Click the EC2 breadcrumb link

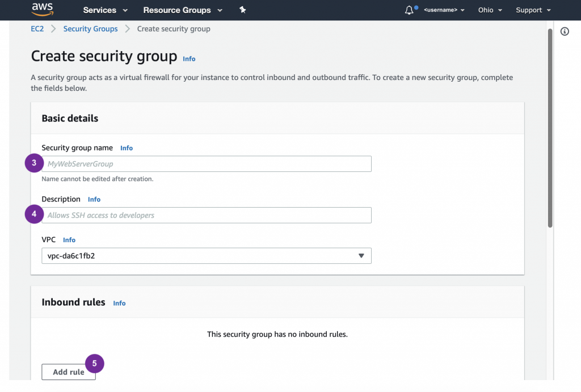pyautogui.click(x=37, y=29)
